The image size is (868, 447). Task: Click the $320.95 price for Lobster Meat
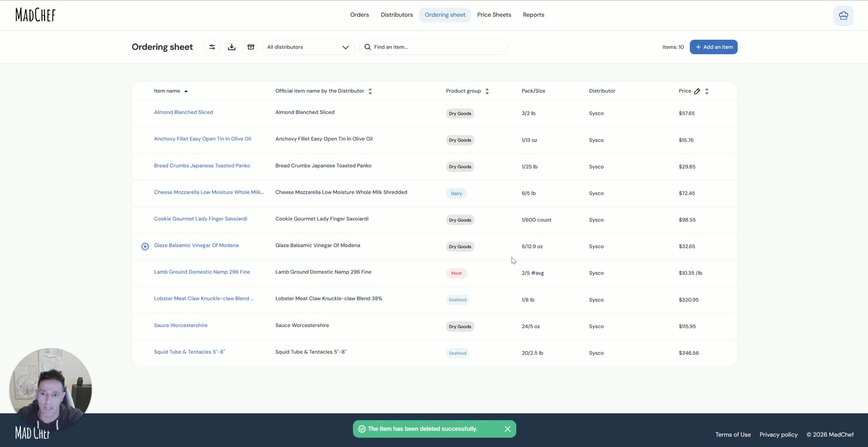tap(688, 300)
